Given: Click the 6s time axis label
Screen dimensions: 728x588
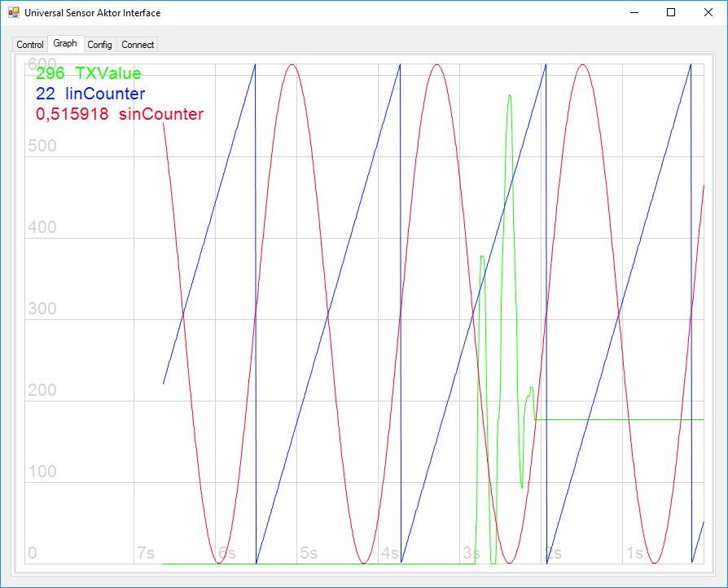Looking at the screenshot, I should pyautogui.click(x=227, y=553).
